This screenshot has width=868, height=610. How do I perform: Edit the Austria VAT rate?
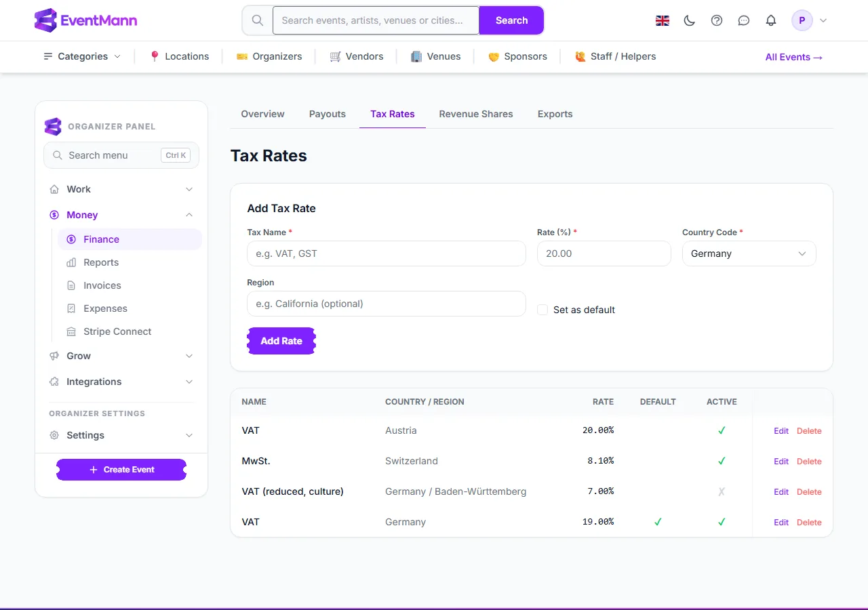click(781, 431)
